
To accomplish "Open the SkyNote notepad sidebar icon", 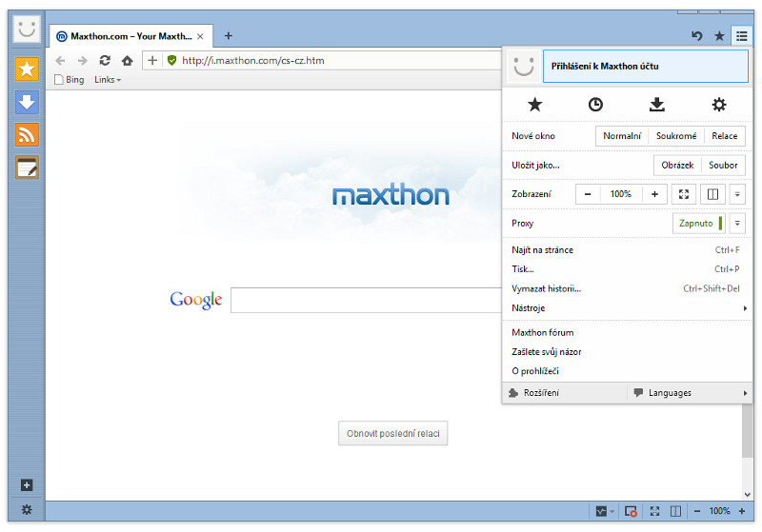I will (x=27, y=167).
